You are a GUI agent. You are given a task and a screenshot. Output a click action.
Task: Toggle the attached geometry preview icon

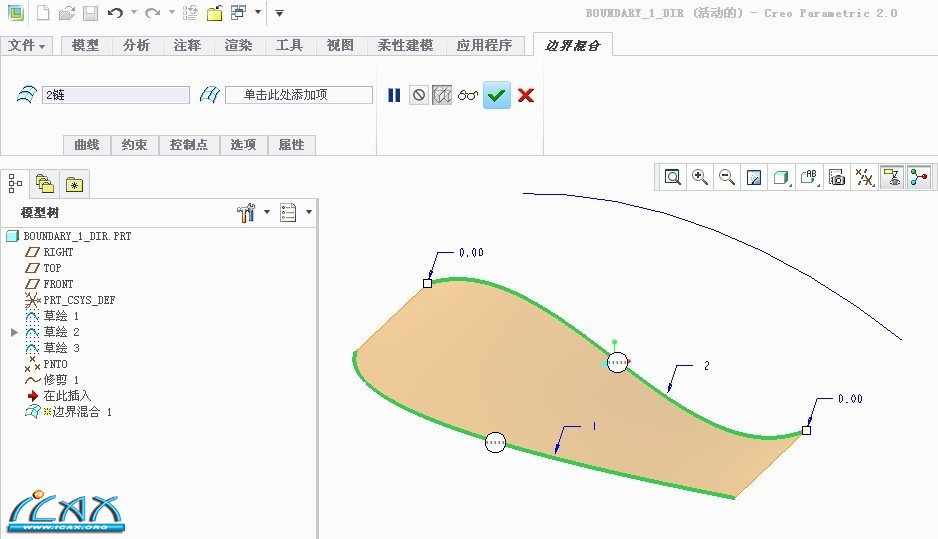(x=442, y=95)
